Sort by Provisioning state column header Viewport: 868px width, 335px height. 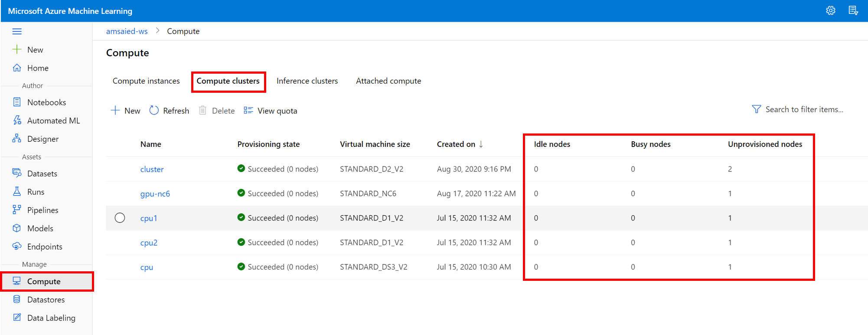268,144
